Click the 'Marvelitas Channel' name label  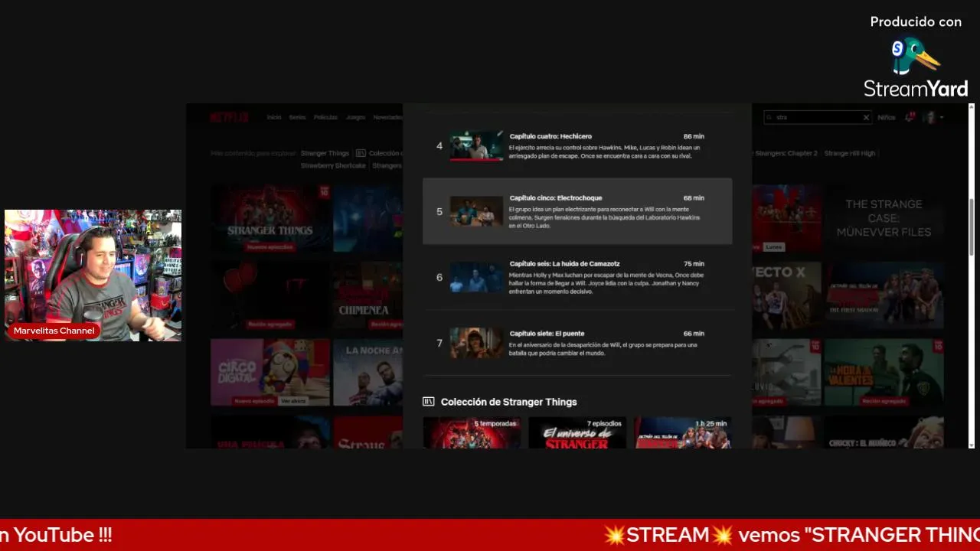tap(54, 331)
